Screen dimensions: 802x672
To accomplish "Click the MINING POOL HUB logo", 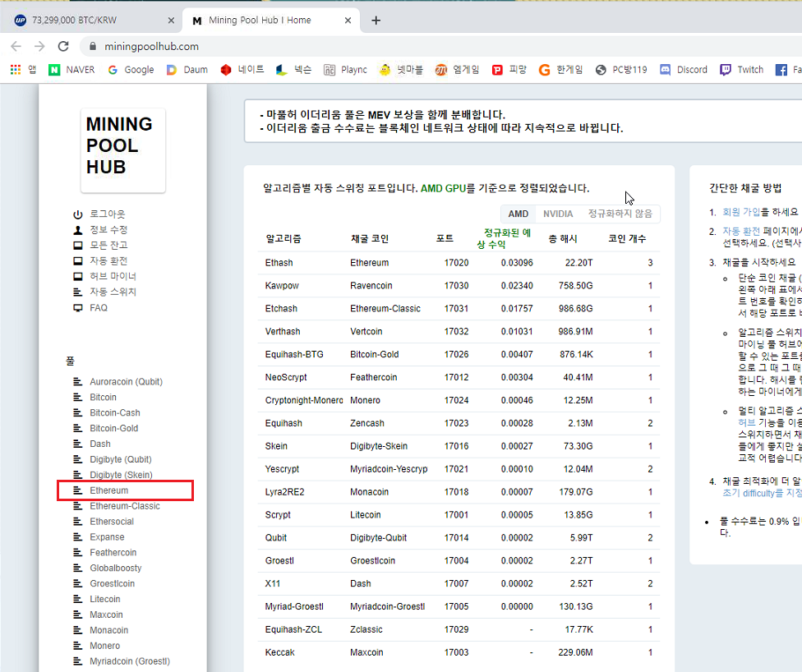I will [122, 150].
